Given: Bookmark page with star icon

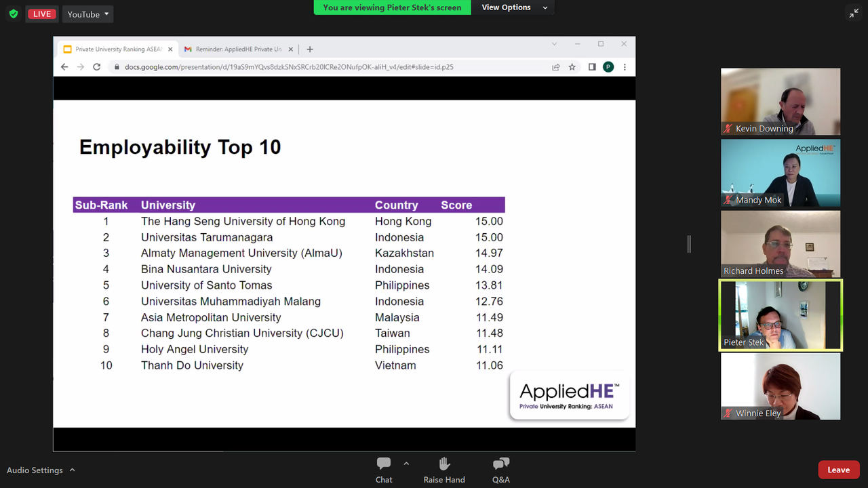Looking at the screenshot, I should click(572, 67).
